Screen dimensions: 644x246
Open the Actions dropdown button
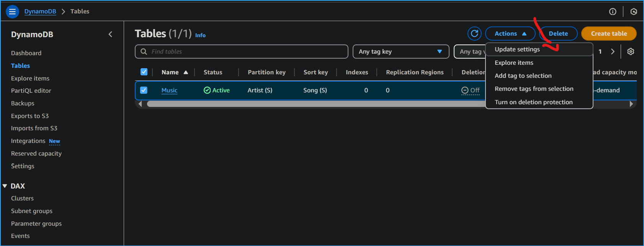point(510,33)
